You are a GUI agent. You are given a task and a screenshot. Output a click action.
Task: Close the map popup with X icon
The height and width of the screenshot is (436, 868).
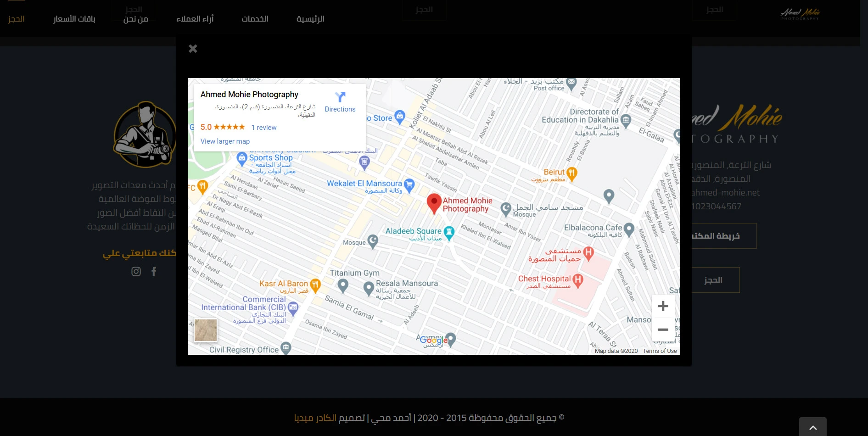tap(193, 49)
